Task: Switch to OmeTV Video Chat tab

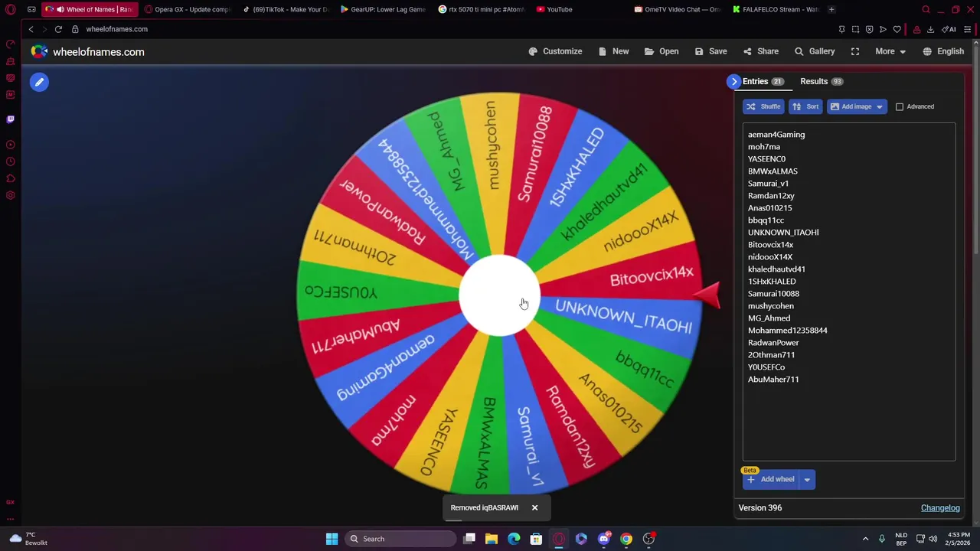Action: 677,9
